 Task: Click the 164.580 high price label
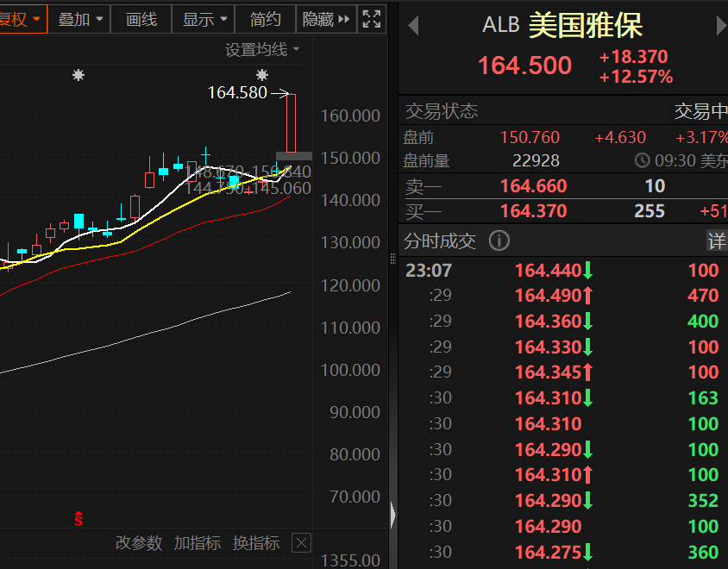click(x=237, y=93)
